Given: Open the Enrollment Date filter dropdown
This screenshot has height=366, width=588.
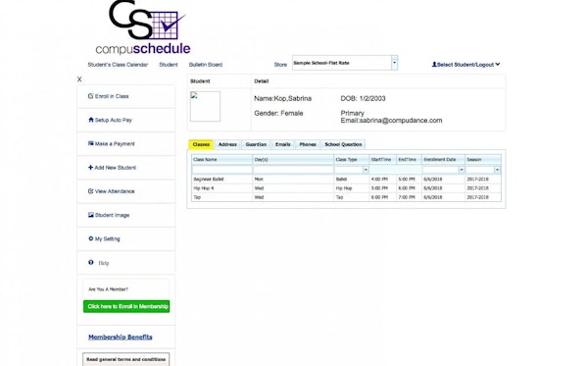Looking at the screenshot, I should tap(462, 170).
